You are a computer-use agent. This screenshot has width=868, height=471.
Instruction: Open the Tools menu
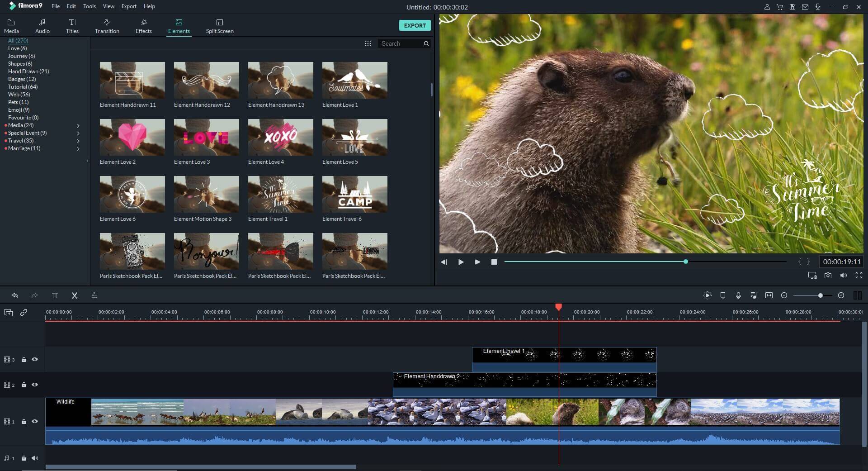tap(90, 6)
